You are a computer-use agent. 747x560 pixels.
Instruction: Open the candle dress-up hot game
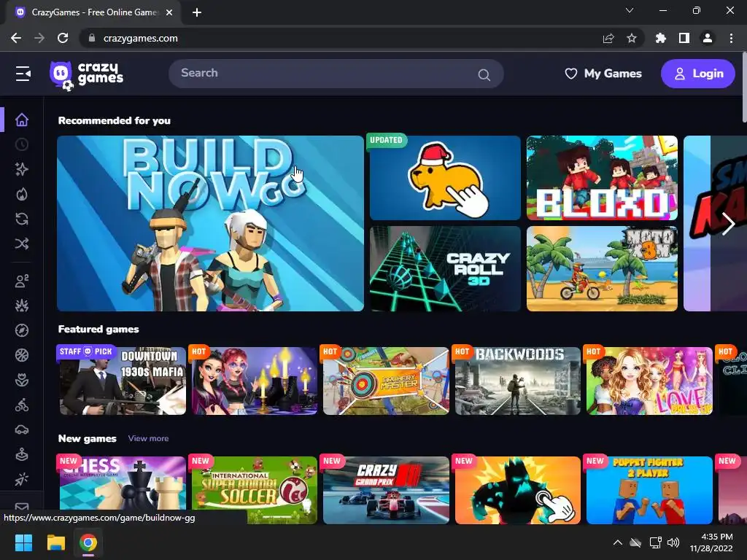click(255, 381)
